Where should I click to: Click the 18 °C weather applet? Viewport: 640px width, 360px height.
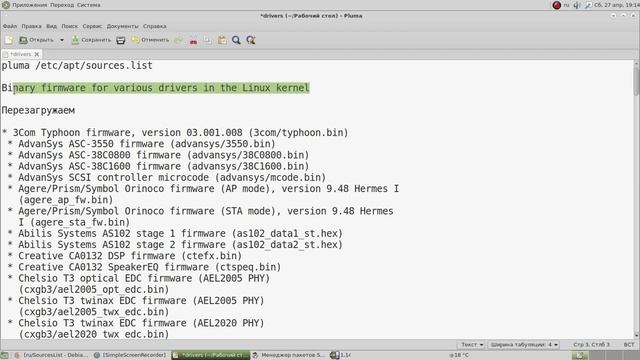point(459,355)
